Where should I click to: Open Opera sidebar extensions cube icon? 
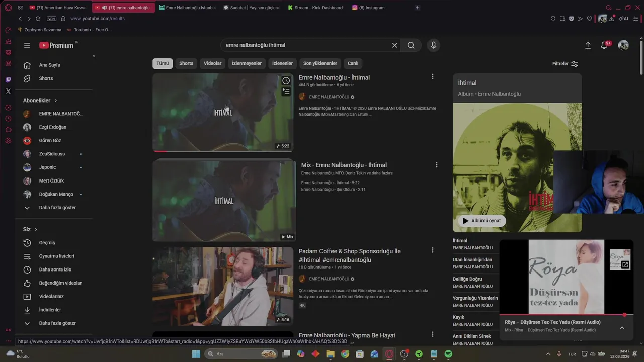8,130
